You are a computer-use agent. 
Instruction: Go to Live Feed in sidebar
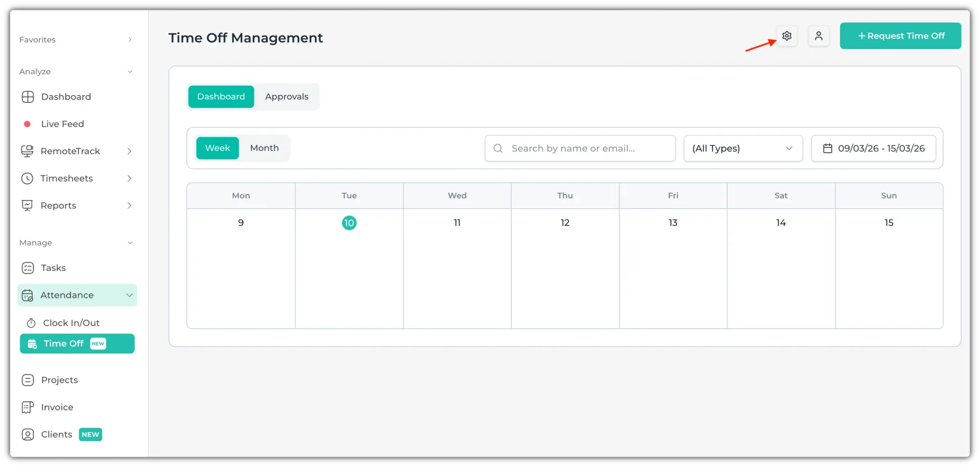coord(62,124)
